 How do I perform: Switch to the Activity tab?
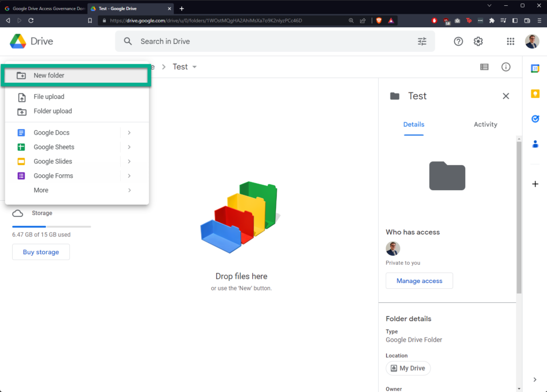point(485,124)
